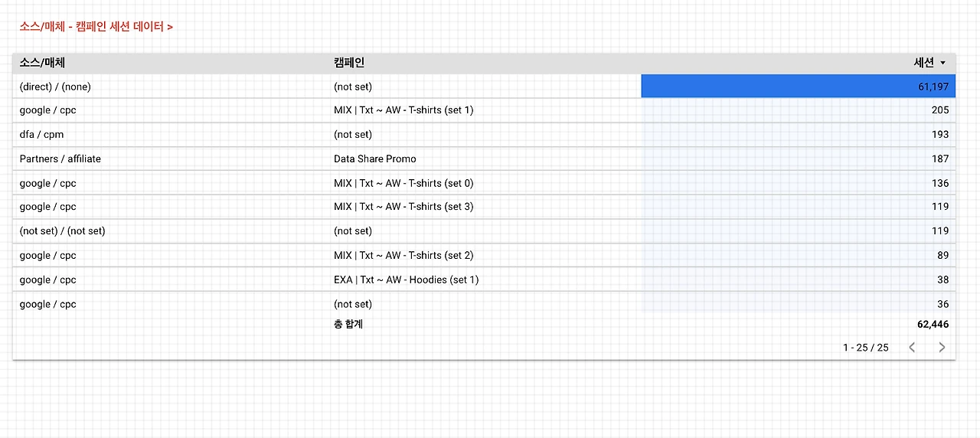
Task: Click the dfa / cpm source cell
Action: click(x=41, y=134)
